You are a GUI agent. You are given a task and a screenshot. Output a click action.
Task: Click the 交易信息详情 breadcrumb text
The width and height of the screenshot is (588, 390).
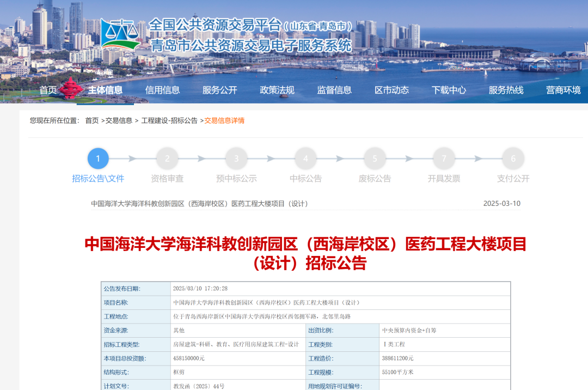click(x=223, y=121)
